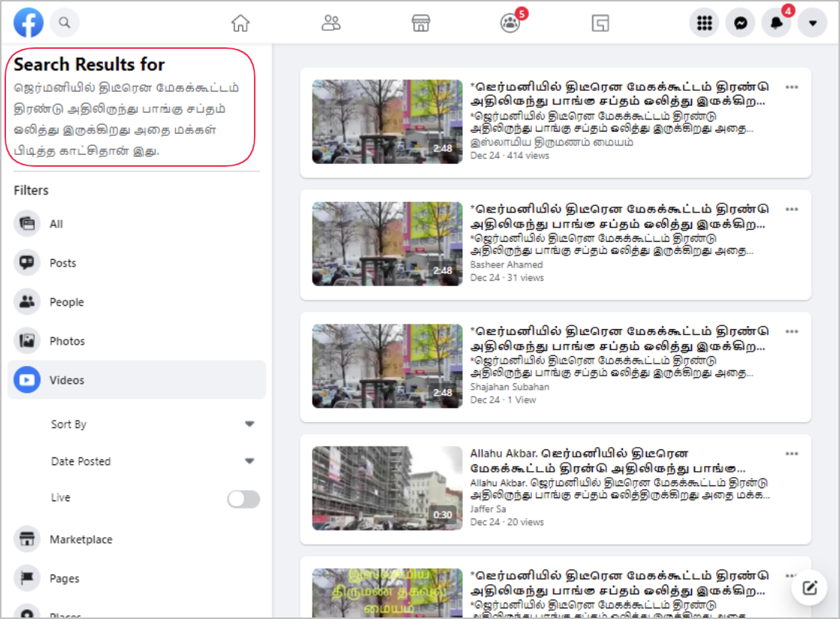Screen dimensions: 840x619
Task: Play Shajahan Subahan's video thumbnail
Action: pyautogui.click(x=387, y=366)
